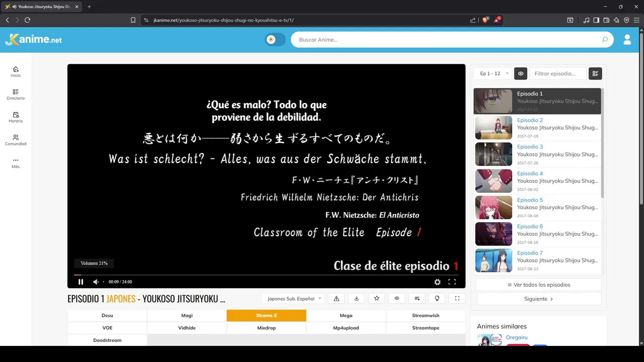Select the VOE server tab
The width and height of the screenshot is (644, 362).
pyautogui.click(x=107, y=328)
